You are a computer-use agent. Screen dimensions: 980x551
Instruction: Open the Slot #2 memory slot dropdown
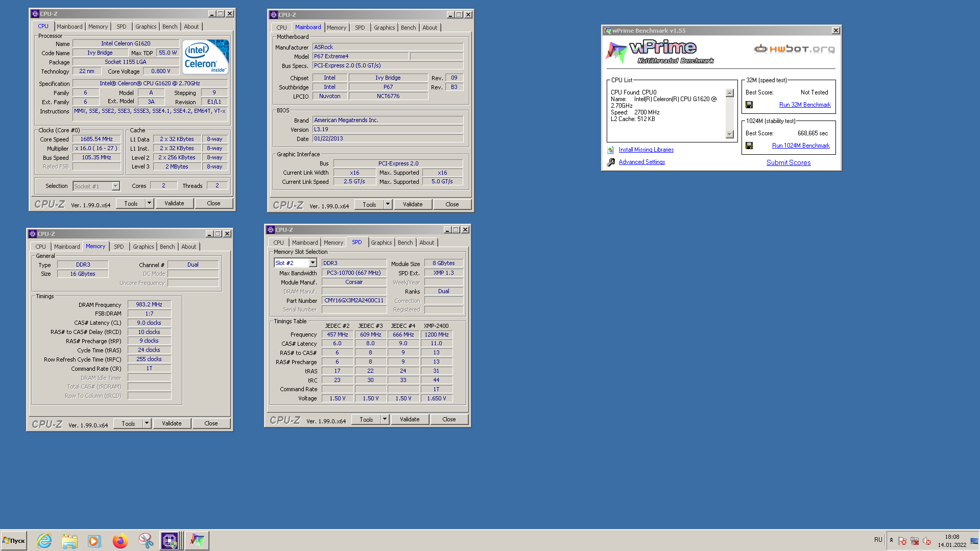[x=313, y=263]
